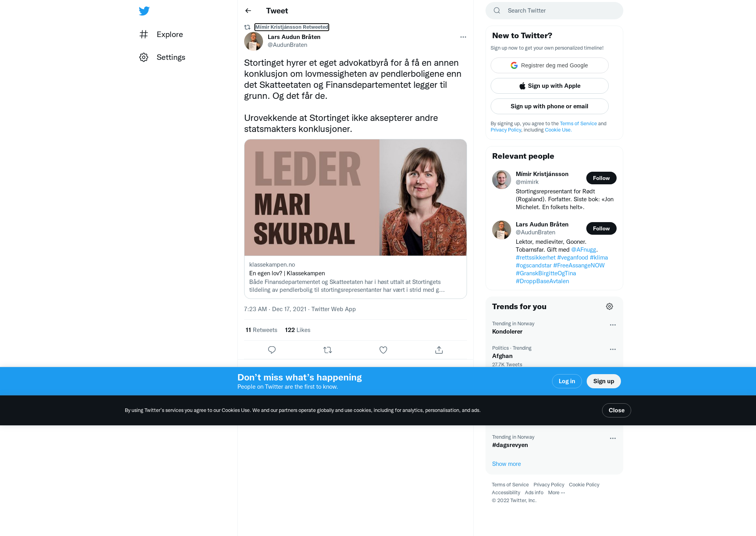The width and height of the screenshot is (756, 536).
Task: Open the Klassekampen article preview image
Action: click(356, 197)
